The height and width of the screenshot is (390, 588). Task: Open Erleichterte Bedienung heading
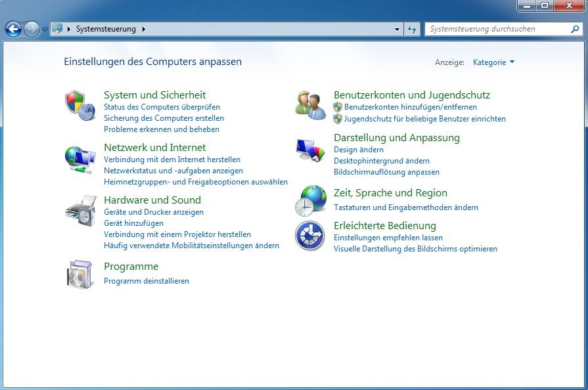click(385, 226)
